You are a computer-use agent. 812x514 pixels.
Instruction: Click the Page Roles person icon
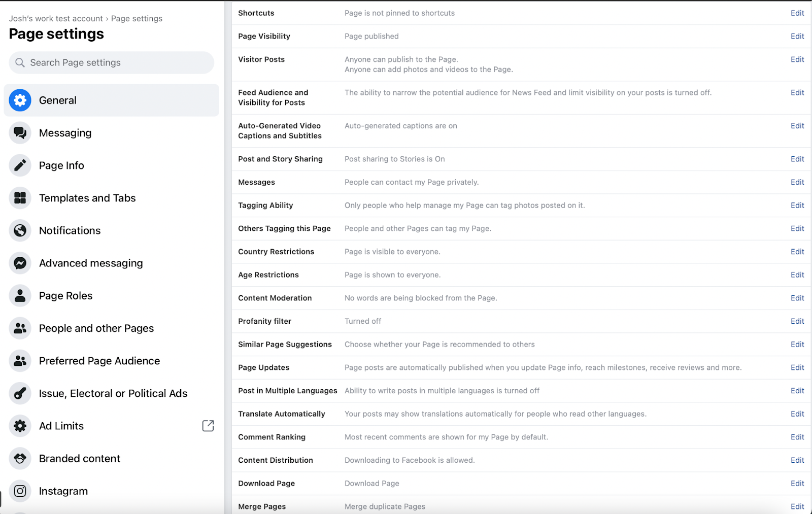coord(20,296)
